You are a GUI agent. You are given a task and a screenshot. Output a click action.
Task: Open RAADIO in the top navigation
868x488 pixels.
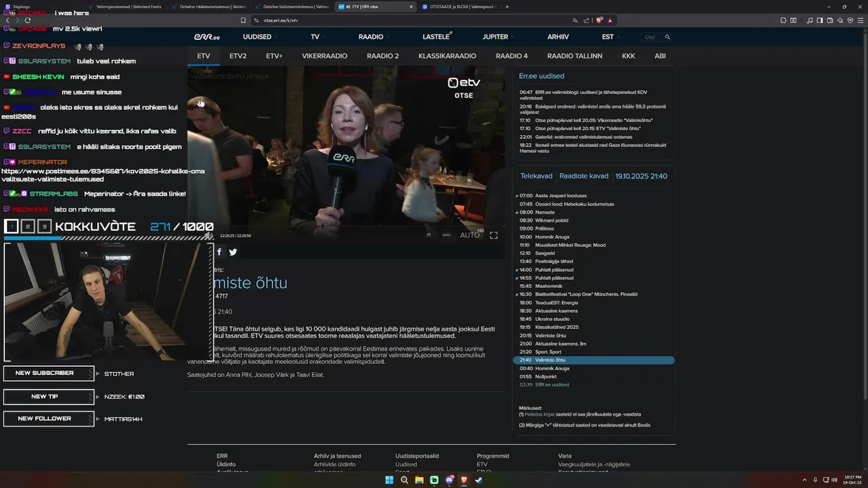(x=371, y=37)
